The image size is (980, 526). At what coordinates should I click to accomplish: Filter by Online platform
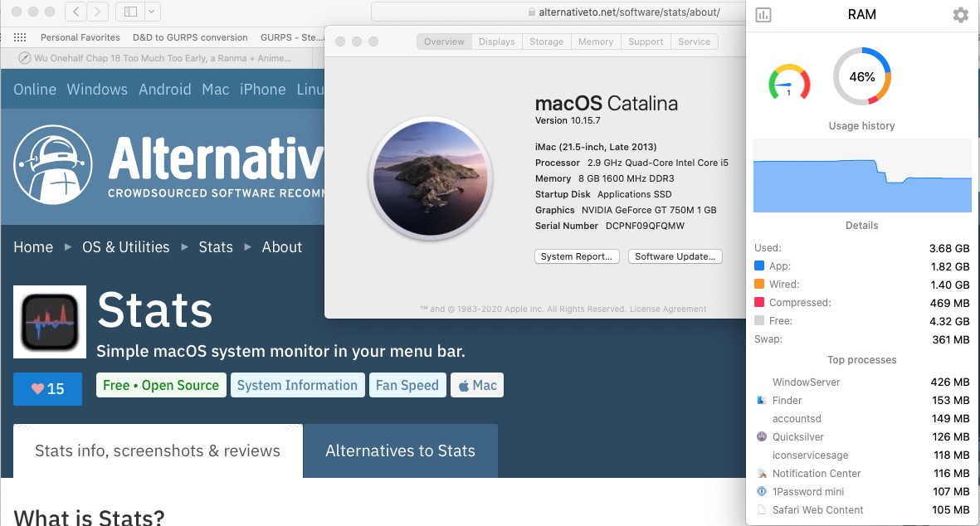[x=35, y=90]
